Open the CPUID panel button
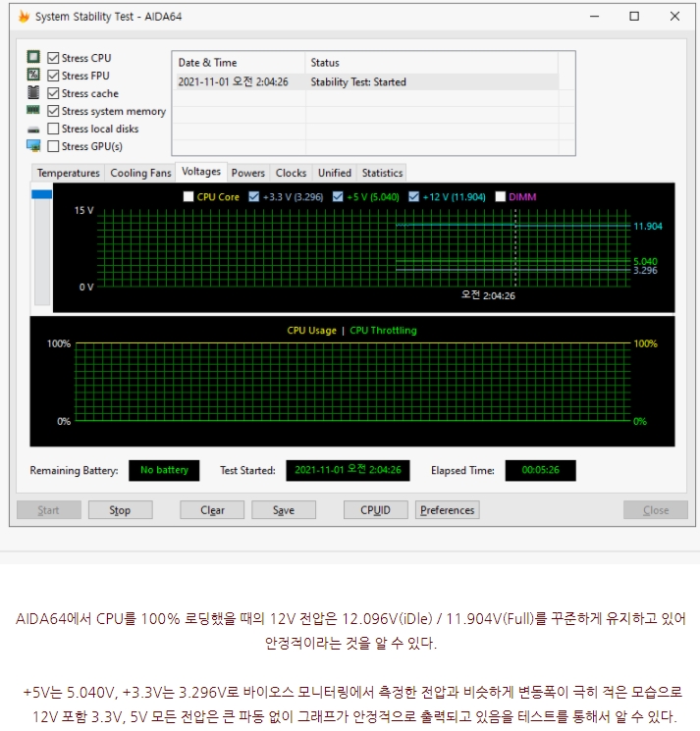Screen dimensions: 700x731 click(x=375, y=510)
